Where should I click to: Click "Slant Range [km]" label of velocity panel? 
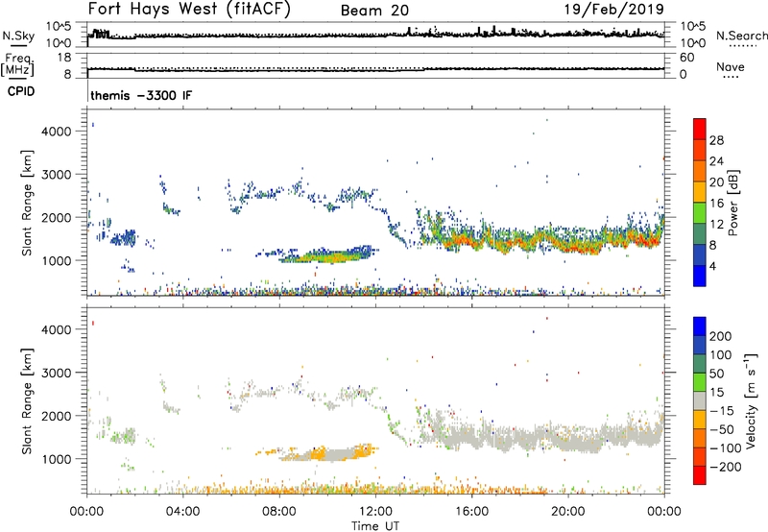27,401
